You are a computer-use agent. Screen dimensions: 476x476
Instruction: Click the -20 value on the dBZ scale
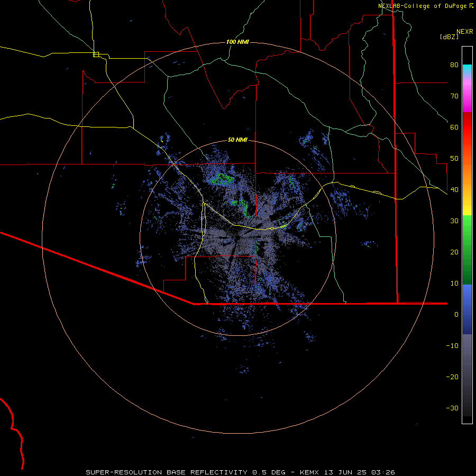click(x=452, y=377)
